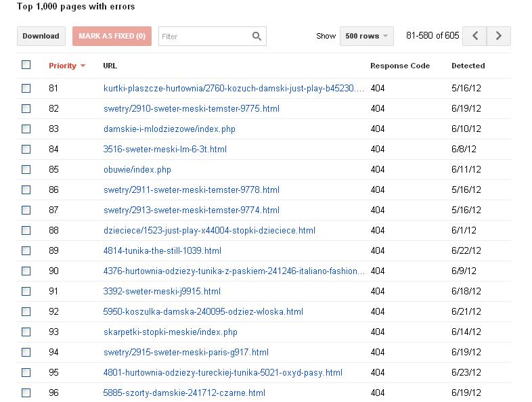532x402 pixels.
Task: Check the priority 96 row checkbox
Action: coord(26,393)
